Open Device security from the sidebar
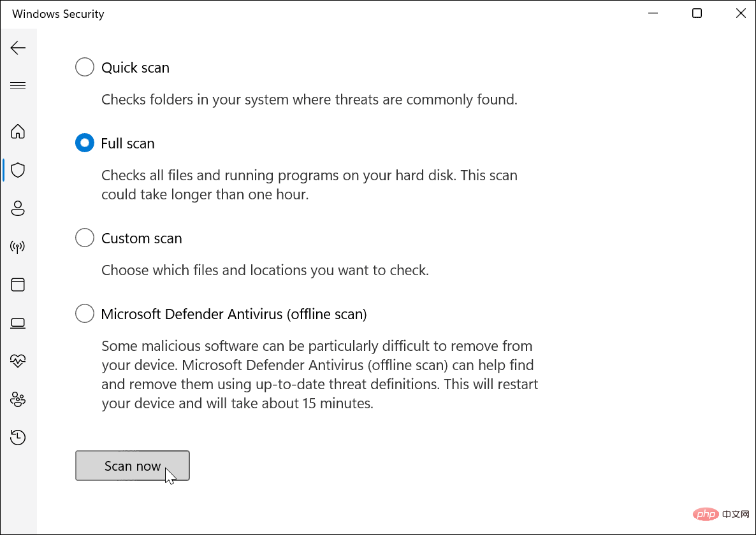Image resolution: width=756 pixels, height=535 pixels. pos(18,323)
